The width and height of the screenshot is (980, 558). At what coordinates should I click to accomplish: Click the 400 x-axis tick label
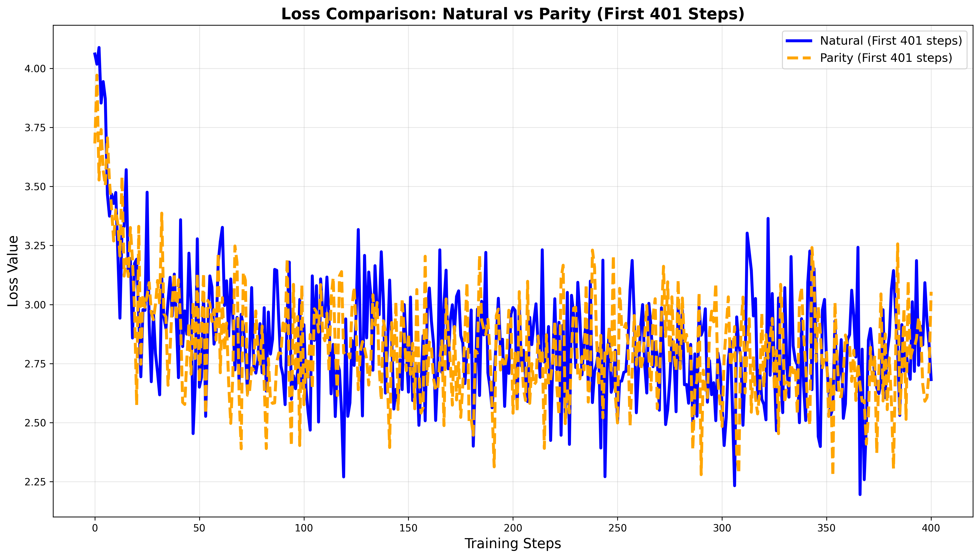pos(931,528)
